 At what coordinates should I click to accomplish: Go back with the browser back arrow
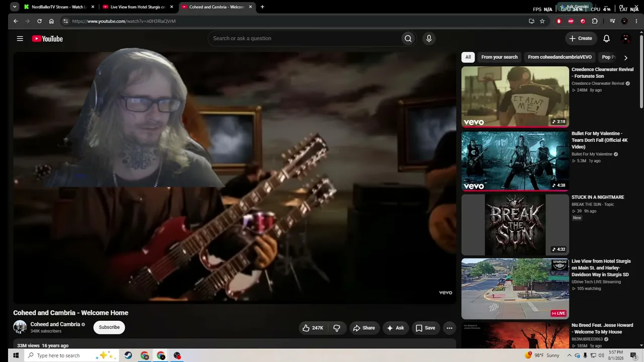coord(16,21)
